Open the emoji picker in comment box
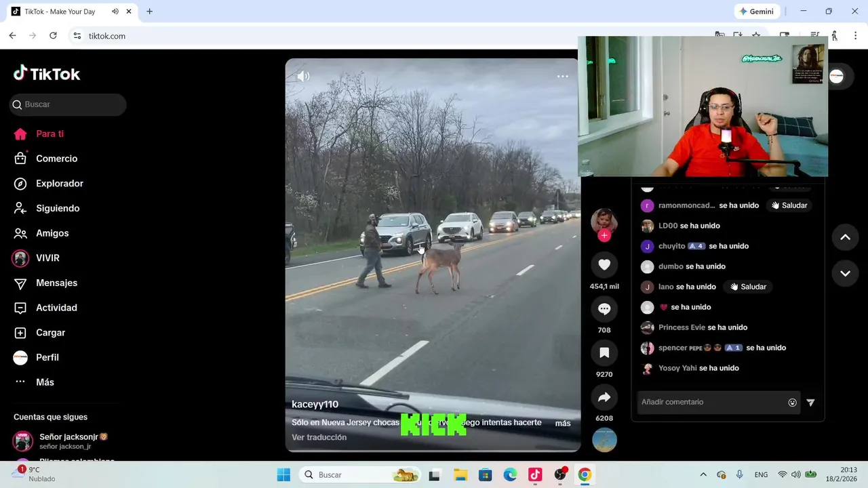The height and width of the screenshot is (488, 868). pyautogui.click(x=792, y=403)
